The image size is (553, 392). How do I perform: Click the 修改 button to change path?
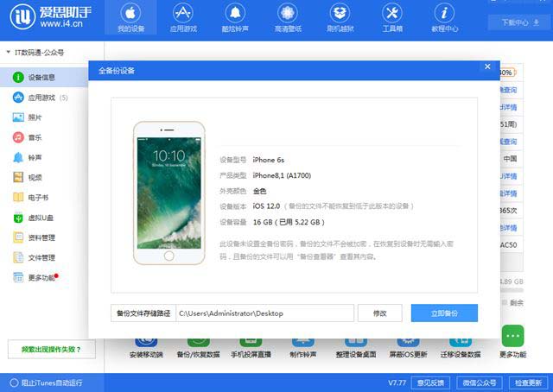tap(380, 313)
